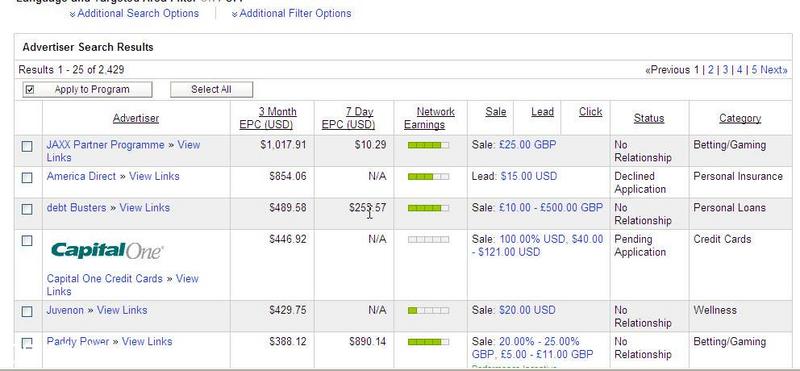Open View Links for debt Busters
Image resolution: width=800 pixels, height=371 pixels.
(144, 208)
